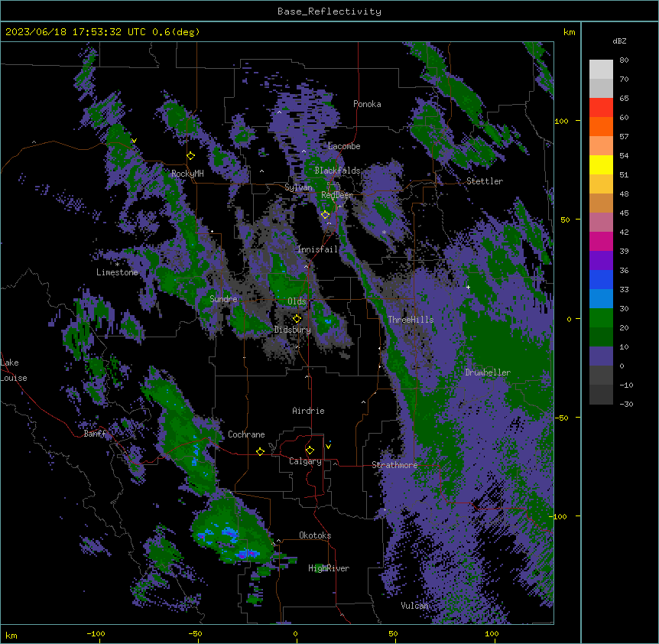Click the Innisfail city label
The image size is (659, 644).
[x=317, y=249]
